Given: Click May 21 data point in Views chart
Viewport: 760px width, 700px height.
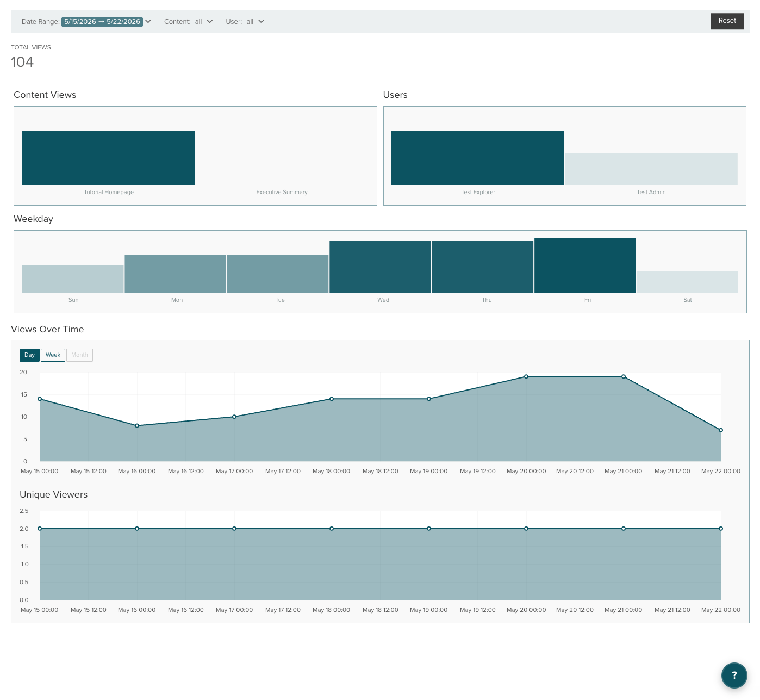Looking at the screenshot, I should tap(624, 376).
